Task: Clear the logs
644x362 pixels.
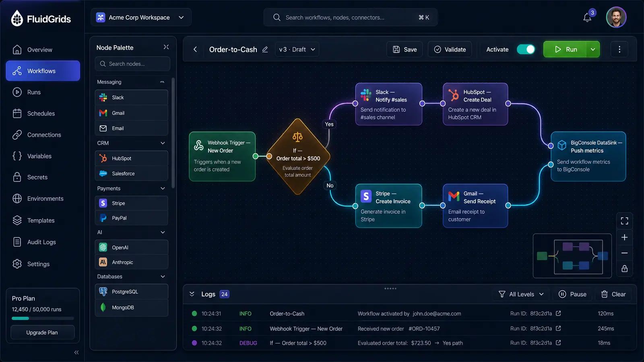Action: pyautogui.click(x=613, y=294)
